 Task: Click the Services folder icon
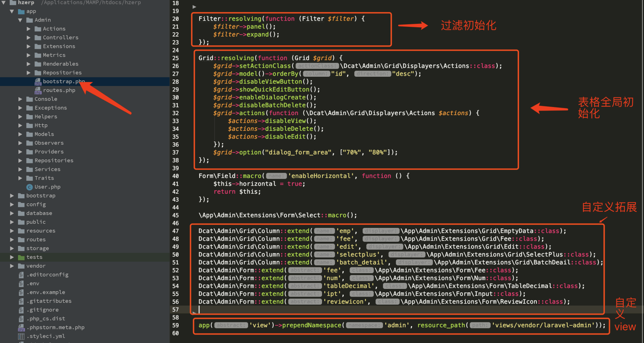(x=30, y=169)
